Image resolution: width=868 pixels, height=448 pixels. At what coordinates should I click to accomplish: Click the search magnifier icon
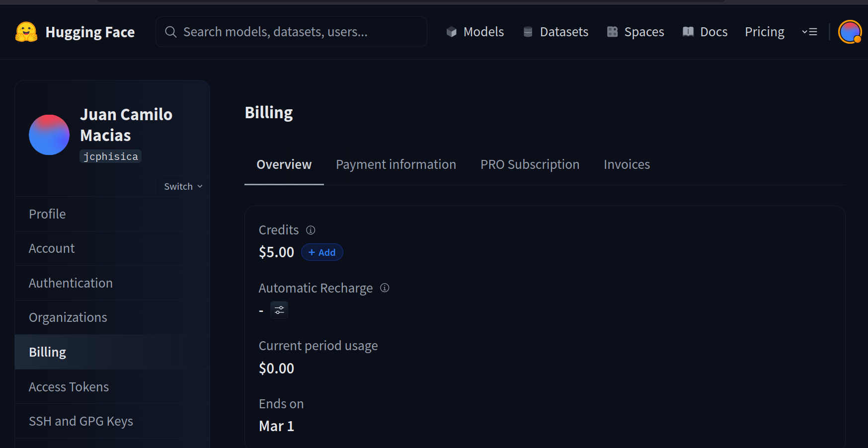(170, 31)
